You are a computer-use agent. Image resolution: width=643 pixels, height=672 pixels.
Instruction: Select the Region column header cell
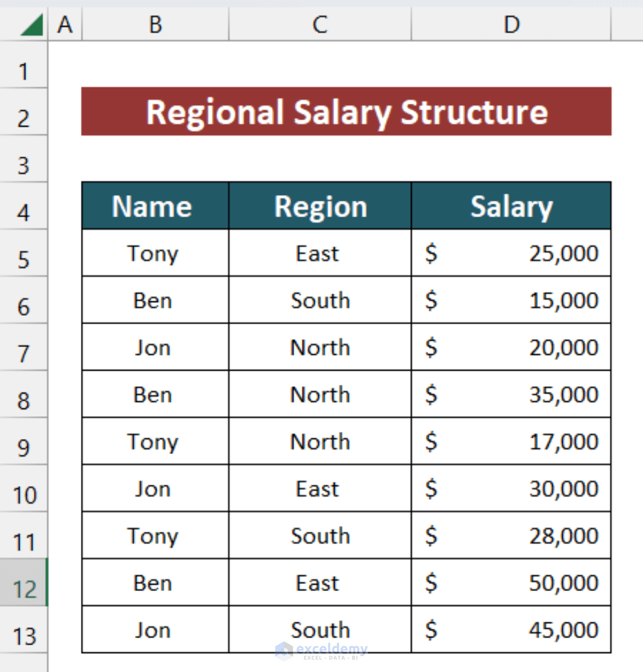tap(320, 206)
